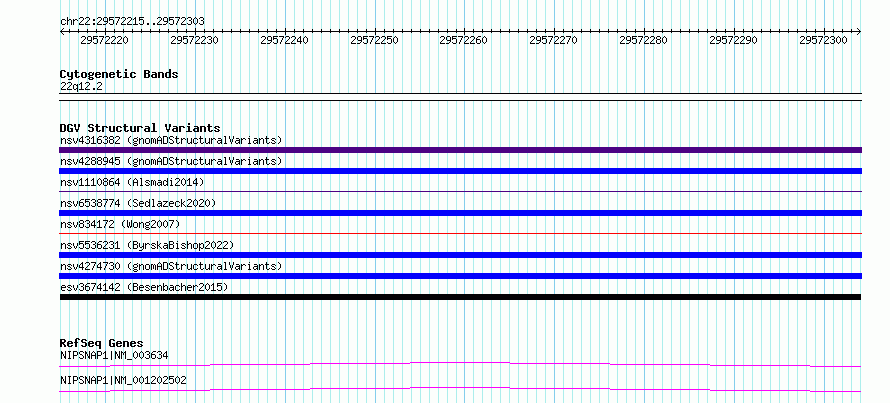Open nsv4274730 gnomAD variant label
890x403 pixels.
click(171, 266)
